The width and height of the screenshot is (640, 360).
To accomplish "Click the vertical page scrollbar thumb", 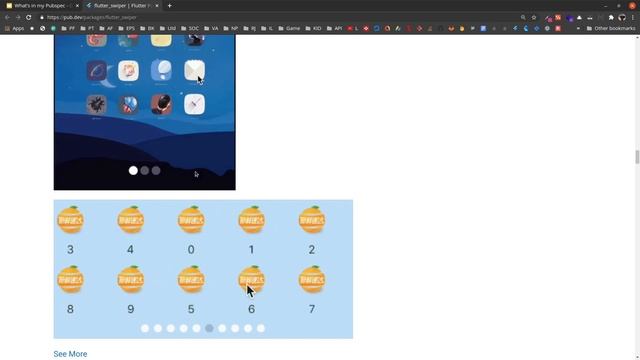I will coord(637,157).
